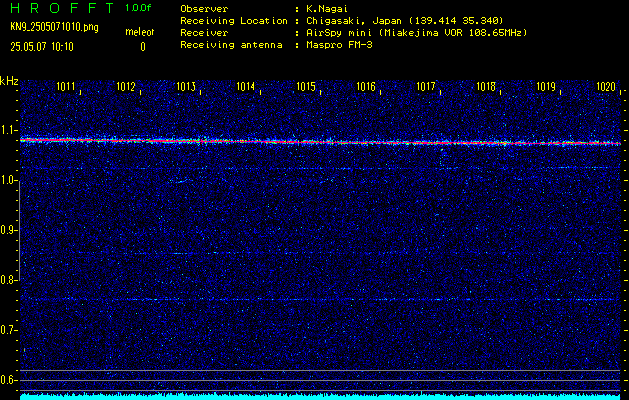Click time marker 1017

tap(426, 86)
